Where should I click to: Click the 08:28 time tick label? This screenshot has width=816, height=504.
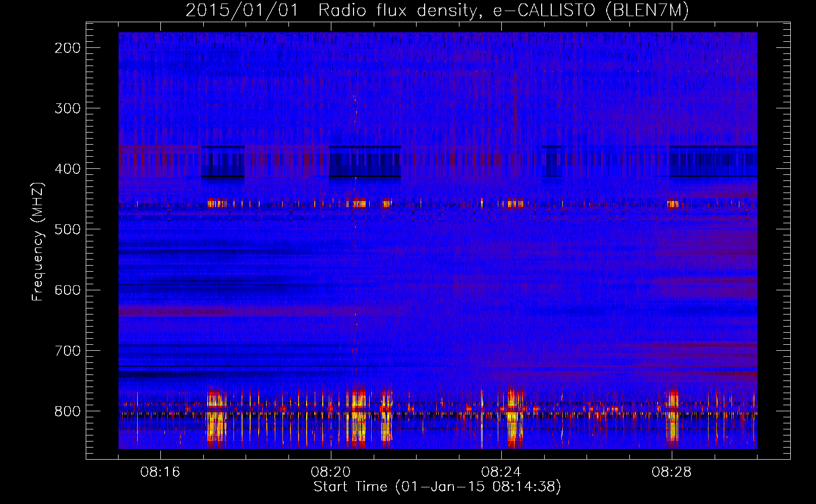(672, 472)
